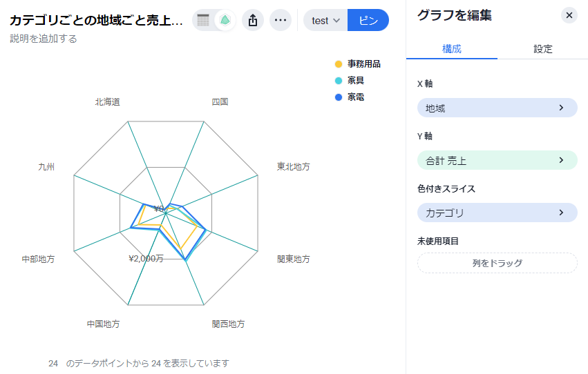588x374 pixels.
Task: Click the blue 家電 legend dot
Action: click(x=339, y=97)
